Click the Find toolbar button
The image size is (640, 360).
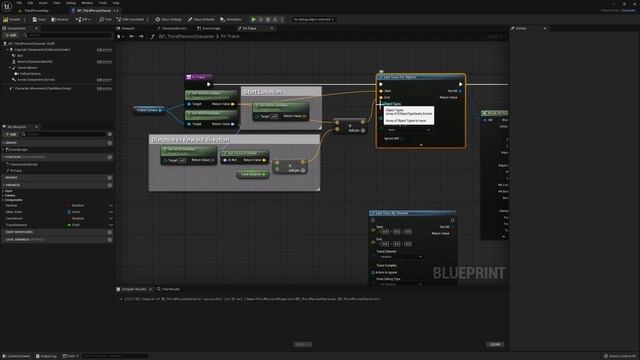[x=105, y=19]
